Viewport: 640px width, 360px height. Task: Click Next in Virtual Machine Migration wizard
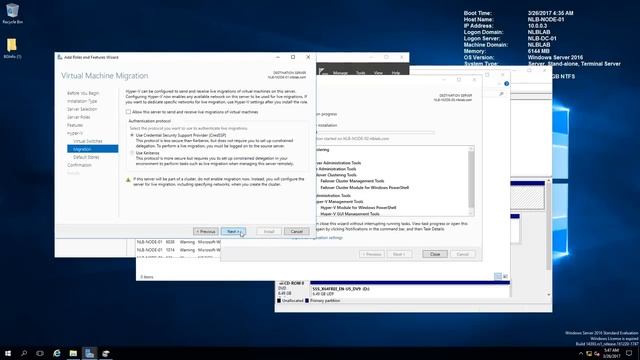coord(233,231)
